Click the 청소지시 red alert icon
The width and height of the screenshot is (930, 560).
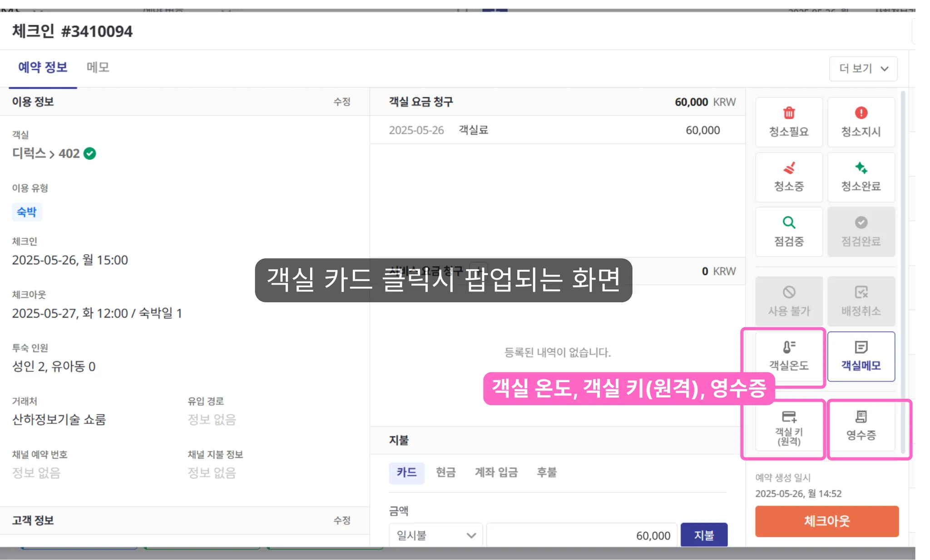861,122
